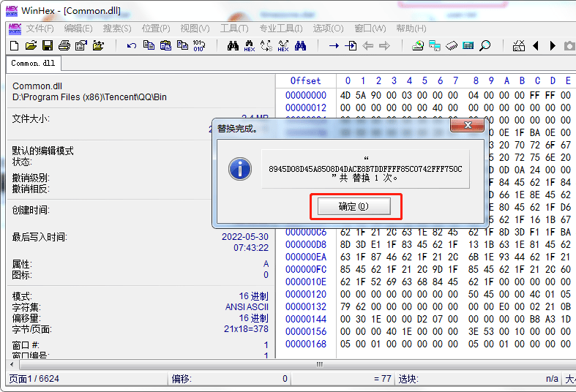576x392 pixels.
Task: Click the Go To Sector arrow-into-page icon
Action: coord(351,46)
